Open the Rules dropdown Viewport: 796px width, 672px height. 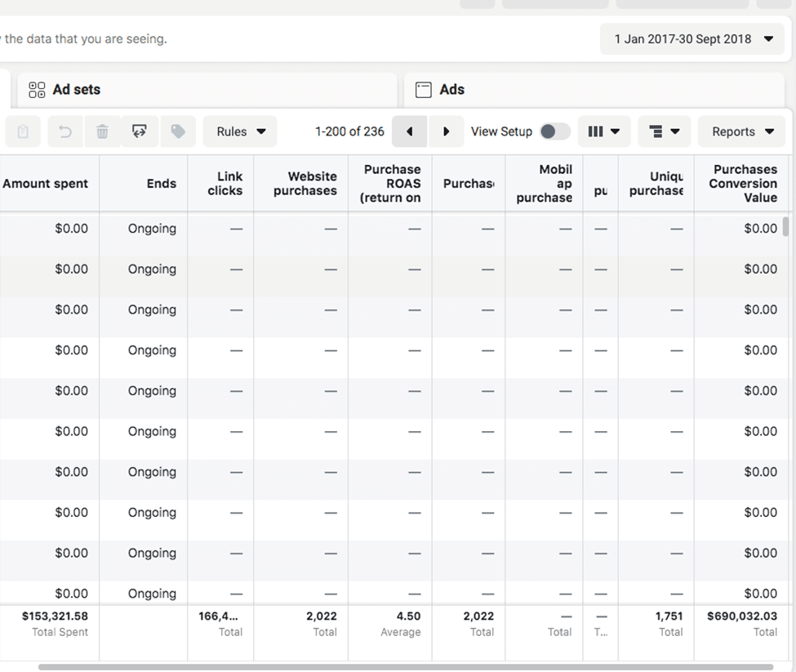(x=240, y=132)
